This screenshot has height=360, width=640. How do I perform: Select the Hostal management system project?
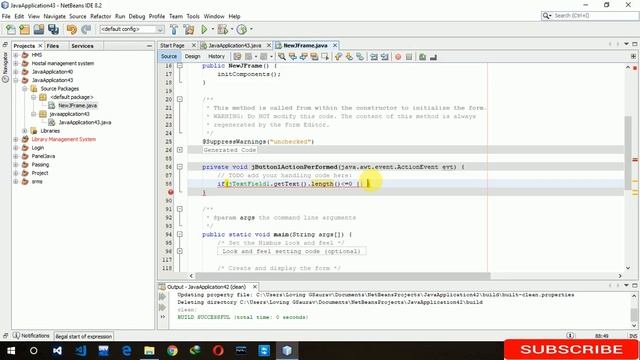pos(62,63)
